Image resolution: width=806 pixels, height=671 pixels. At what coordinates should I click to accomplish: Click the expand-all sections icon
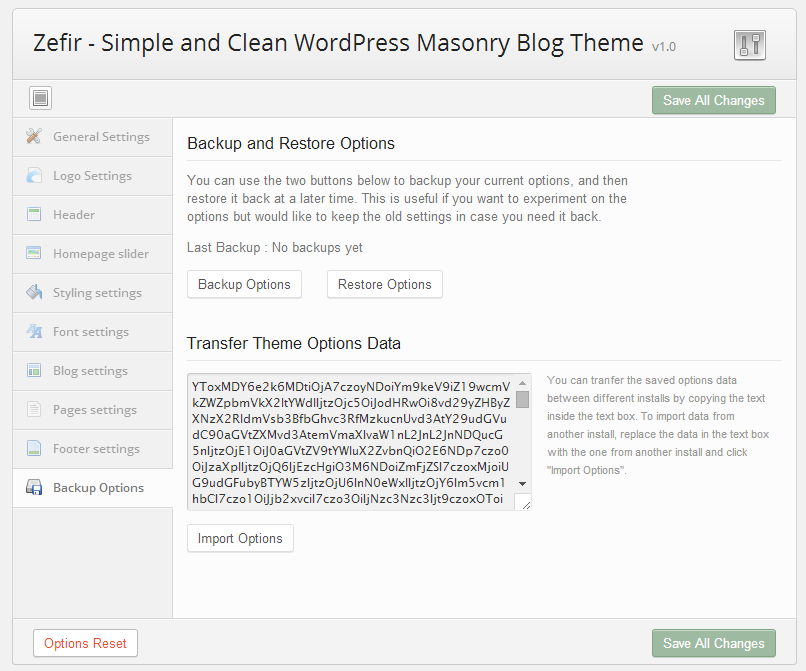tap(40, 98)
